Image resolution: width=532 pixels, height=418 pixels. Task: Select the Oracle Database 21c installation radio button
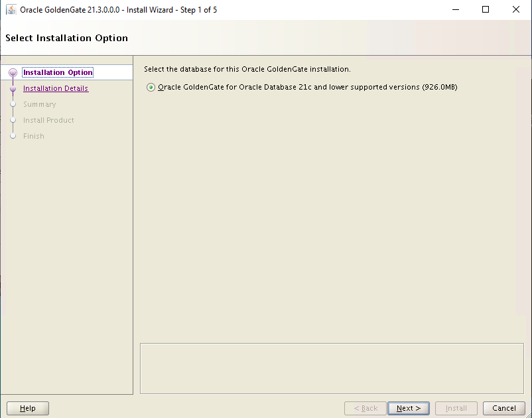coord(151,87)
